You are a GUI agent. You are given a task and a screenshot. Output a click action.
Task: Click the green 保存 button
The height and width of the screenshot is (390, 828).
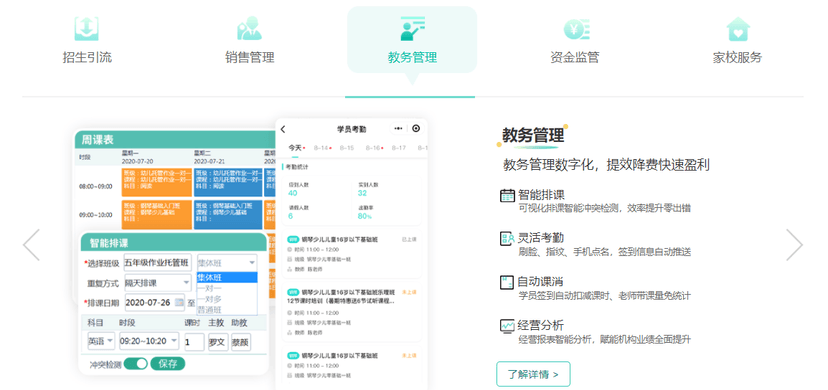(167, 364)
